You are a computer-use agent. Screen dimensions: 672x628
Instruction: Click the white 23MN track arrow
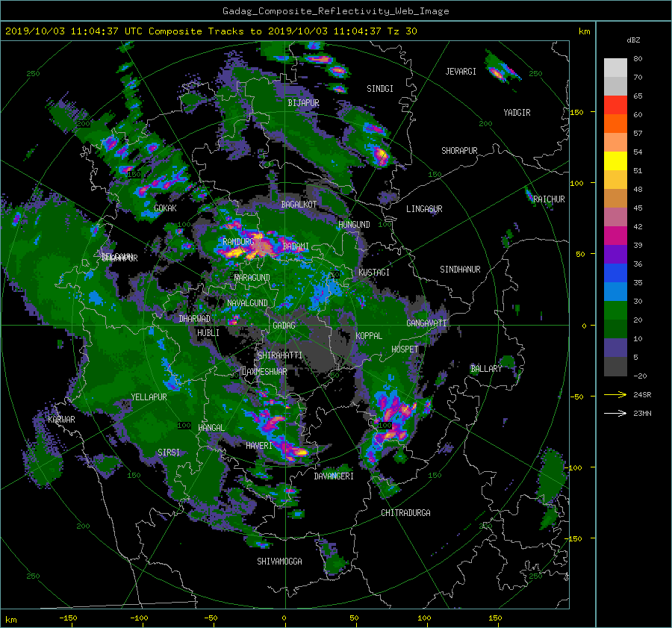(615, 414)
